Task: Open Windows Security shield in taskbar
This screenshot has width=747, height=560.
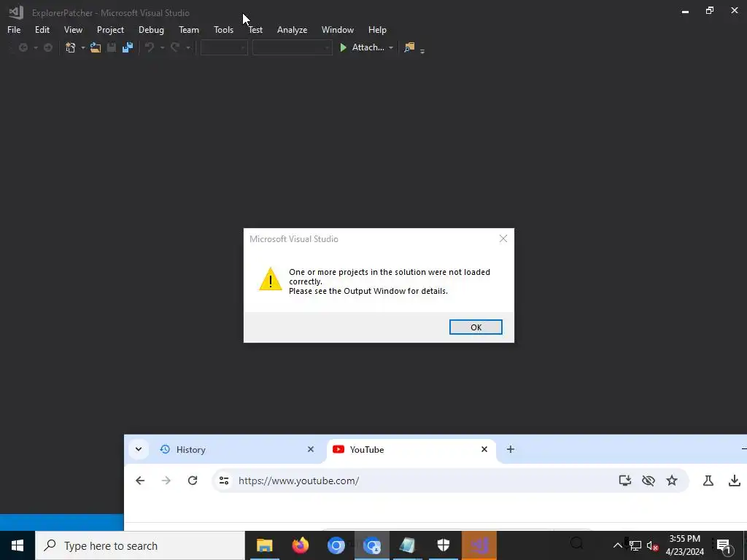Action: pos(444,545)
